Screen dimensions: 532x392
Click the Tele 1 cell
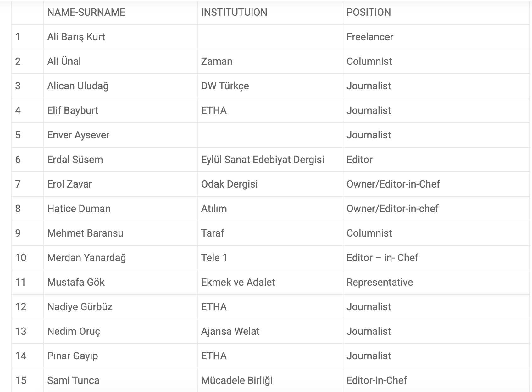tap(214, 258)
